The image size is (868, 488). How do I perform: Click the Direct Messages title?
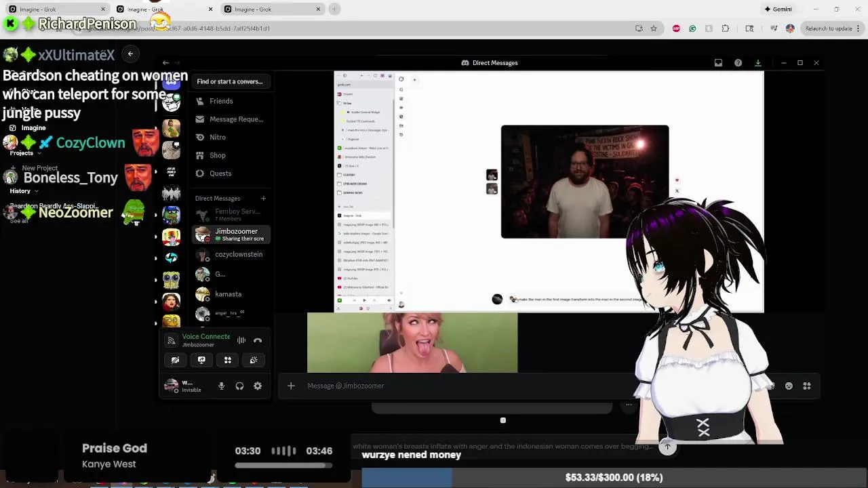pos(495,63)
